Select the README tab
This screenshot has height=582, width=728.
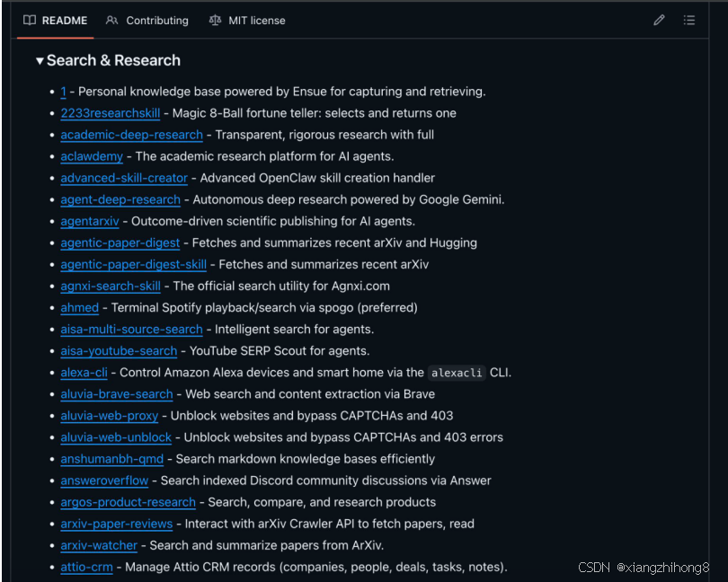pyautogui.click(x=65, y=20)
